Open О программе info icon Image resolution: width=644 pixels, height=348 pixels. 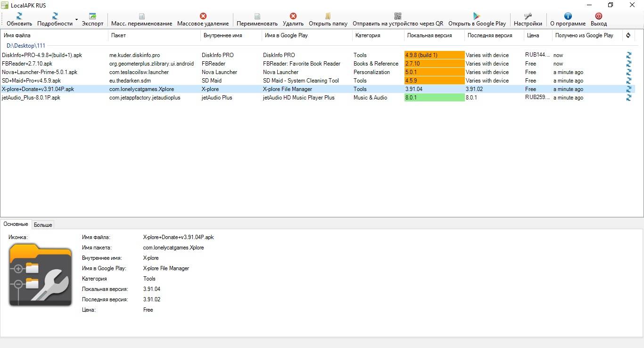point(568,16)
